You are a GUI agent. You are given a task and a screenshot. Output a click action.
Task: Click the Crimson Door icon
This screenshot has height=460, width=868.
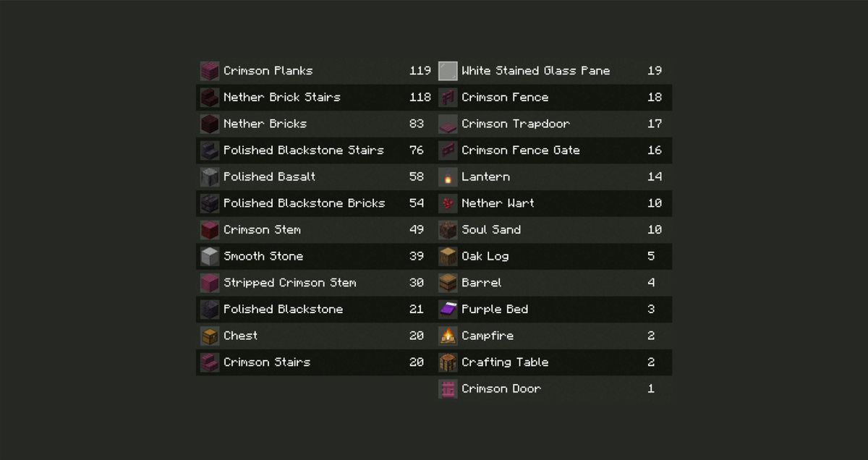pos(448,389)
